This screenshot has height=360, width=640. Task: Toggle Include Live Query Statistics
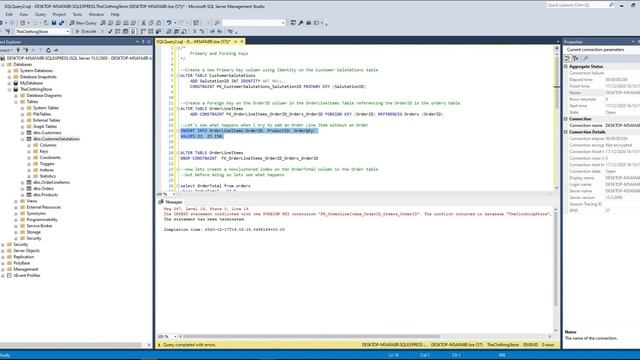pyautogui.click(x=151, y=31)
